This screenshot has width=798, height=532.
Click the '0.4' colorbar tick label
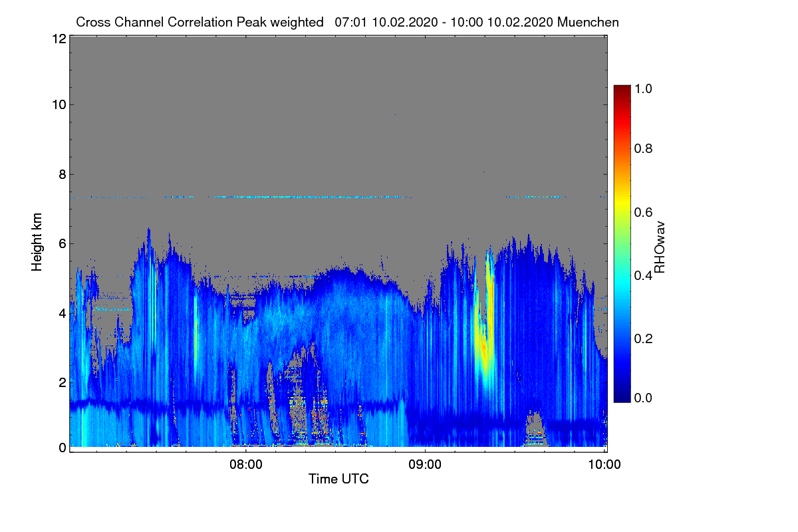tap(642, 275)
